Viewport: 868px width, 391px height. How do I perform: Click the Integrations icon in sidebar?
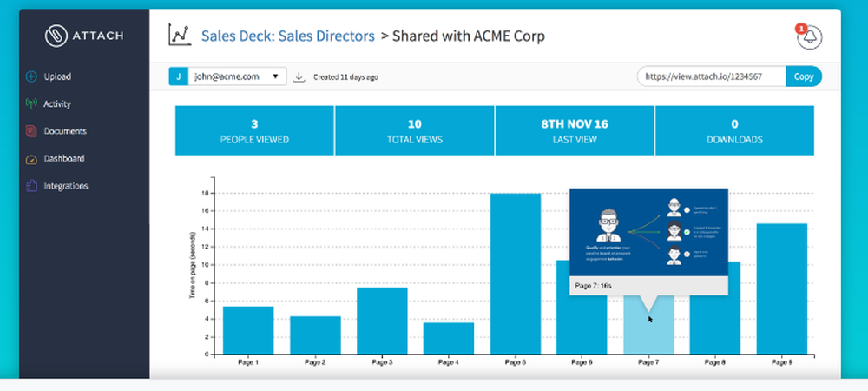31,186
